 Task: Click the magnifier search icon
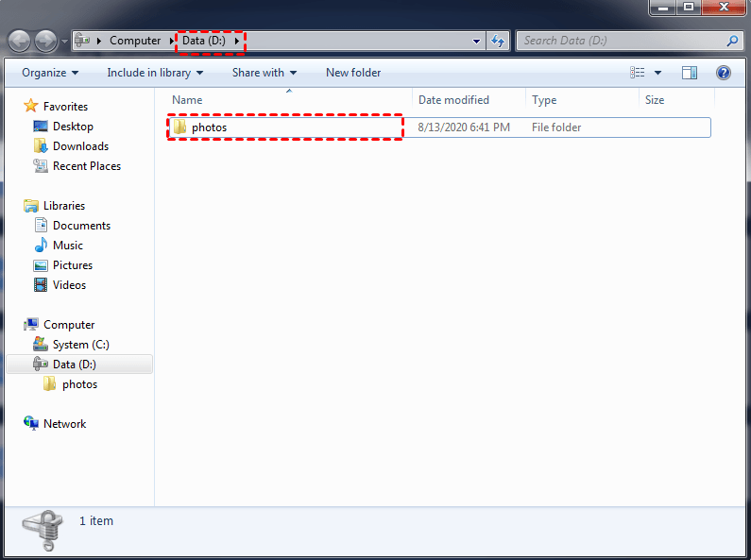pyautogui.click(x=732, y=41)
